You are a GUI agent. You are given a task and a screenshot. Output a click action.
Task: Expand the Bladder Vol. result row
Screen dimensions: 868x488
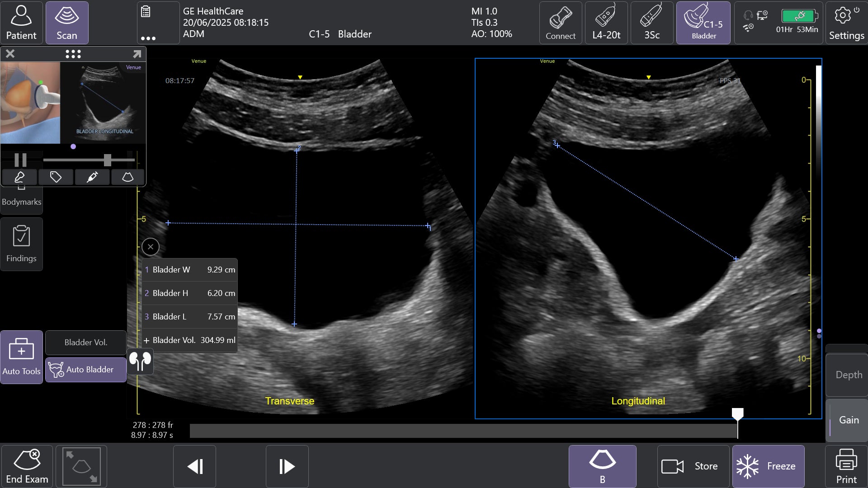[146, 340]
